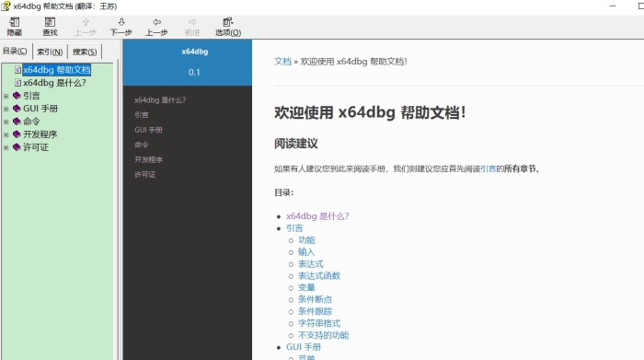Open x64dbg 是什么? in dark sidebar
644x360 pixels.
click(160, 99)
